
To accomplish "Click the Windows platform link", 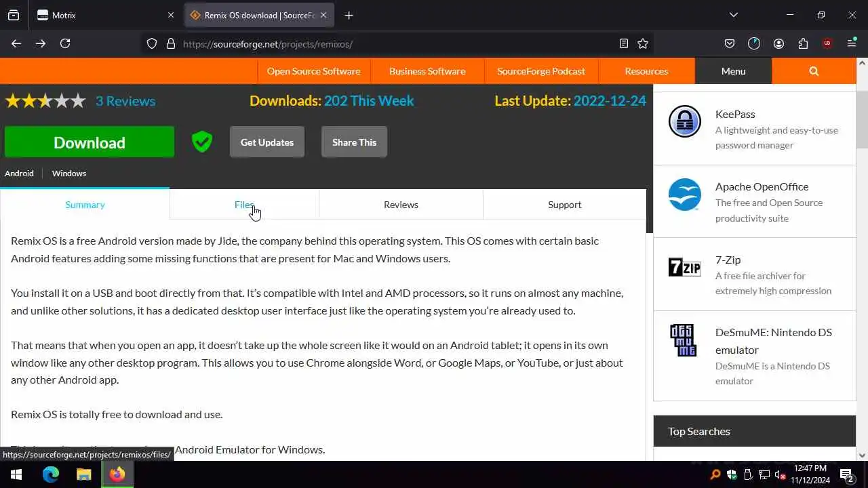I will [69, 174].
